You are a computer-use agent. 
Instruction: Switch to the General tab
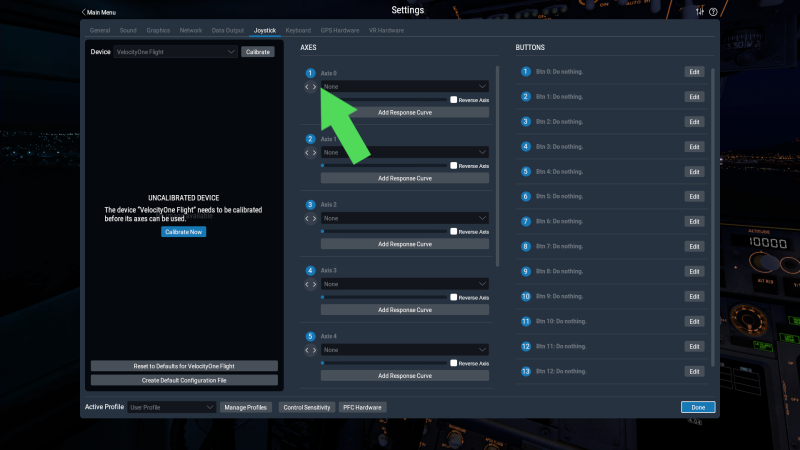point(100,31)
